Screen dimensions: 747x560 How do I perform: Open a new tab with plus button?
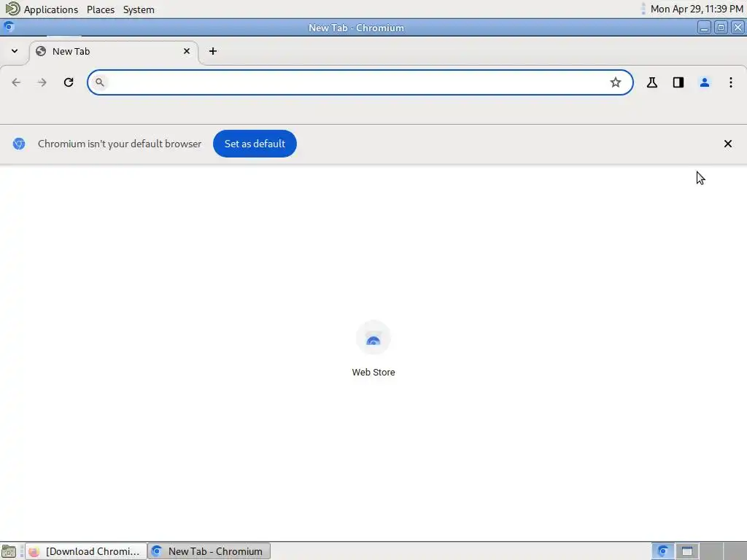coord(213,51)
